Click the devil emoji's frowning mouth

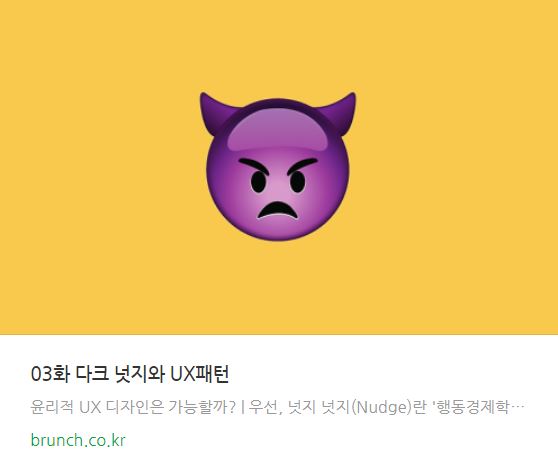click(278, 210)
